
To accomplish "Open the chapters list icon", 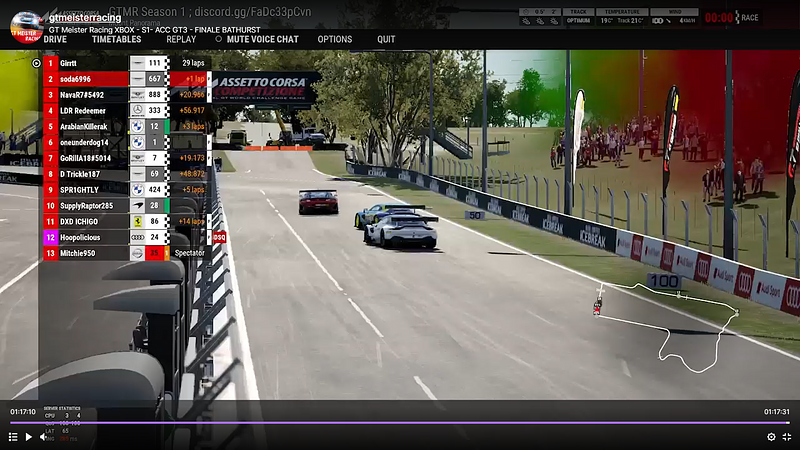I will [13, 437].
